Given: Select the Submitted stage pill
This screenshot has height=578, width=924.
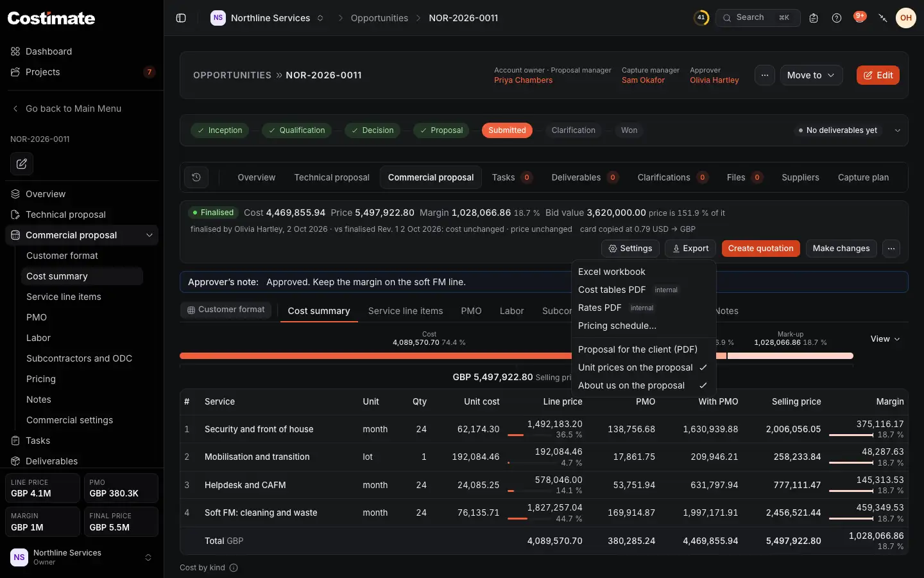Looking at the screenshot, I should [507, 130].
